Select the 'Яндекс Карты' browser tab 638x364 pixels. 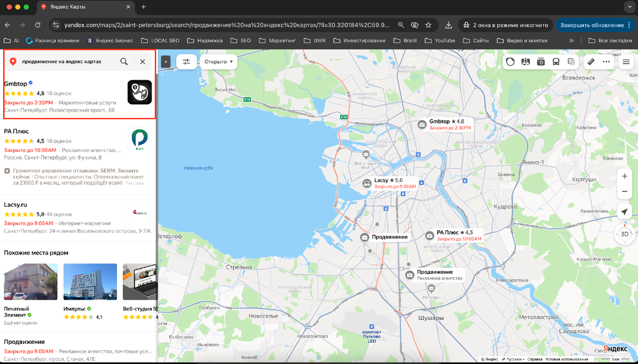[x=87, y=7]
